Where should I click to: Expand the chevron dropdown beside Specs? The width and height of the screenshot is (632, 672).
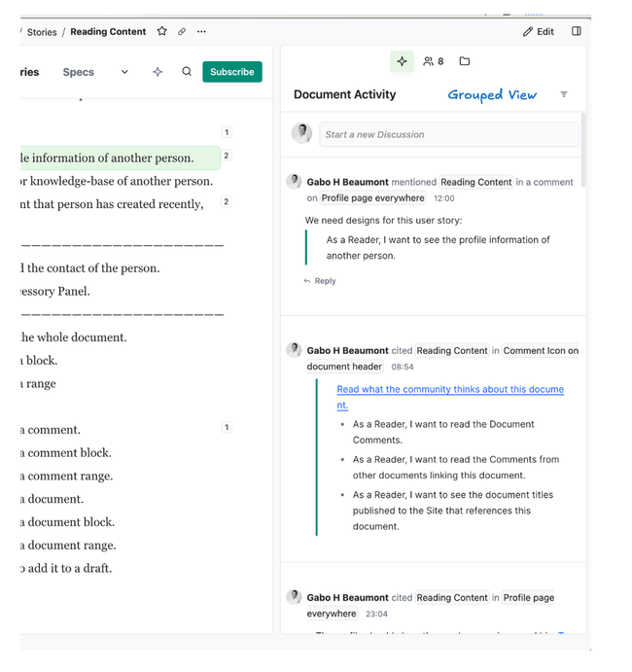[x=124, y=72]
